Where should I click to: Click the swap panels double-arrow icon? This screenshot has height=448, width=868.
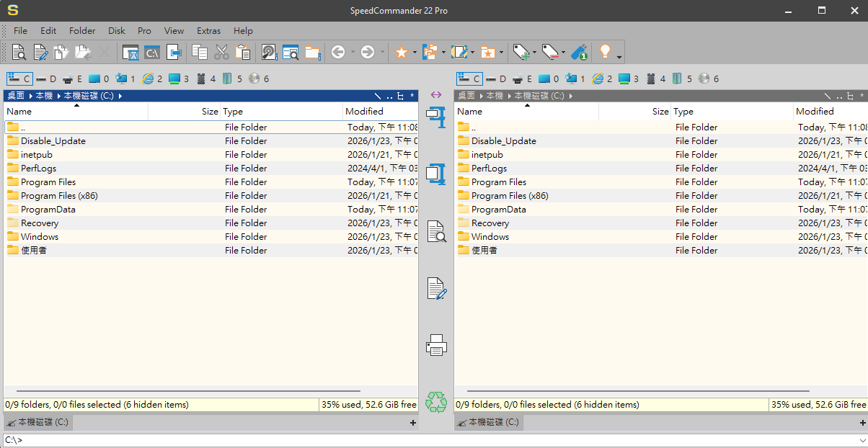(436, 94)
